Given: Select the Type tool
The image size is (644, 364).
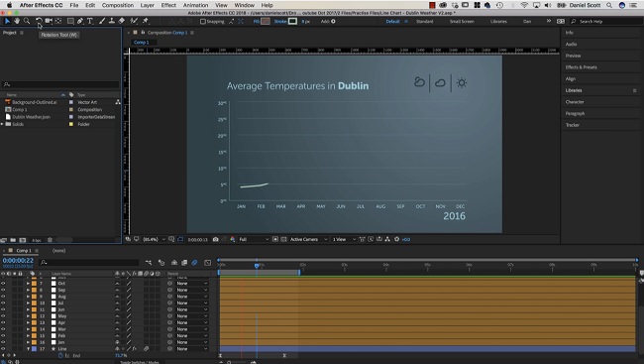Looking at the screenshot, I should coord(90,21).
